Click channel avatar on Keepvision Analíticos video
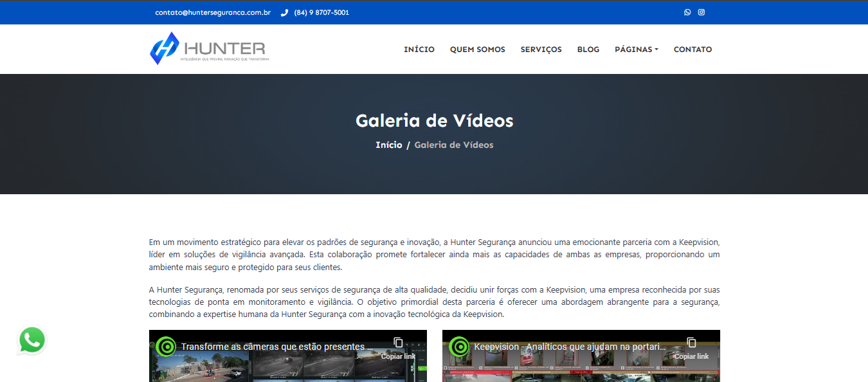This screenshot has width=868, height=382. click(459, 347)
